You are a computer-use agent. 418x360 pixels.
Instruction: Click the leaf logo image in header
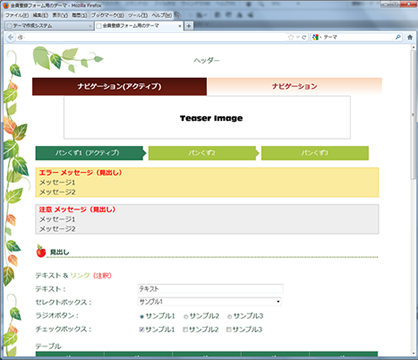coord(68,59)
